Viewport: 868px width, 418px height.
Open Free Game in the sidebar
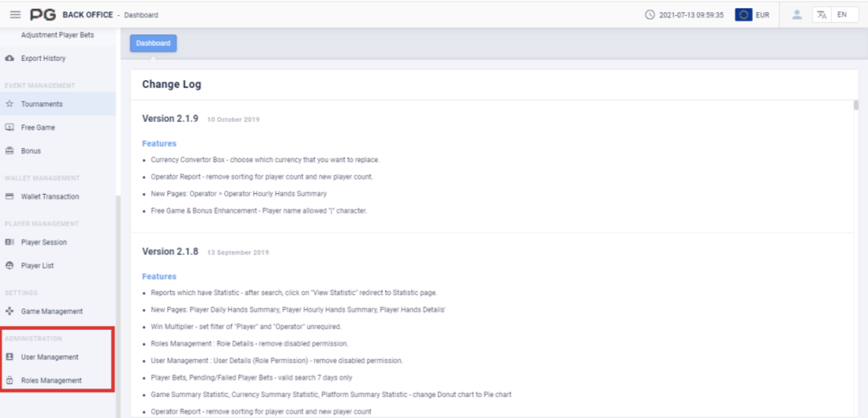(x=38, y=128)
